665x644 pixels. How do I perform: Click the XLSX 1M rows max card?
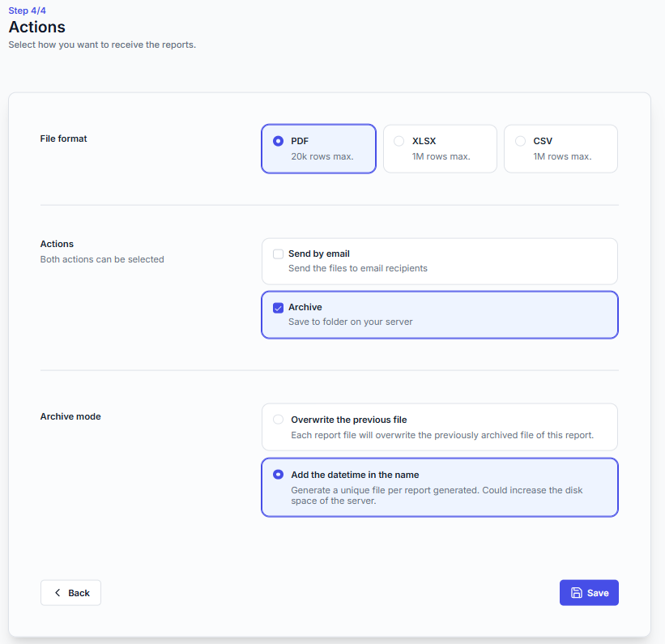440,149
